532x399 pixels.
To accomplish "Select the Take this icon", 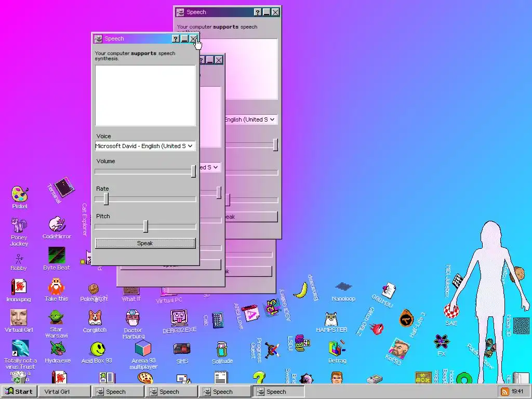I will (56, 287).
